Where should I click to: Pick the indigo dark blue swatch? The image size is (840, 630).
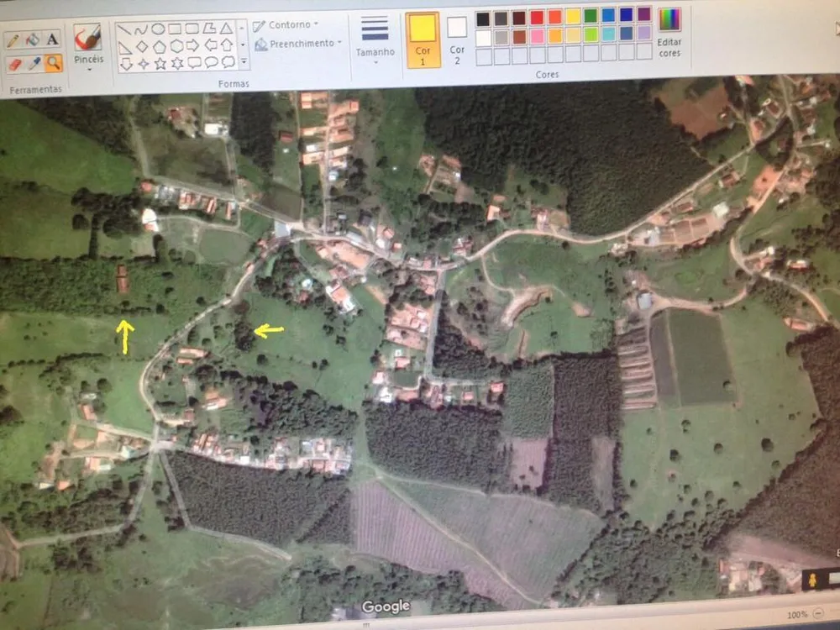click(x=626, y=15)
